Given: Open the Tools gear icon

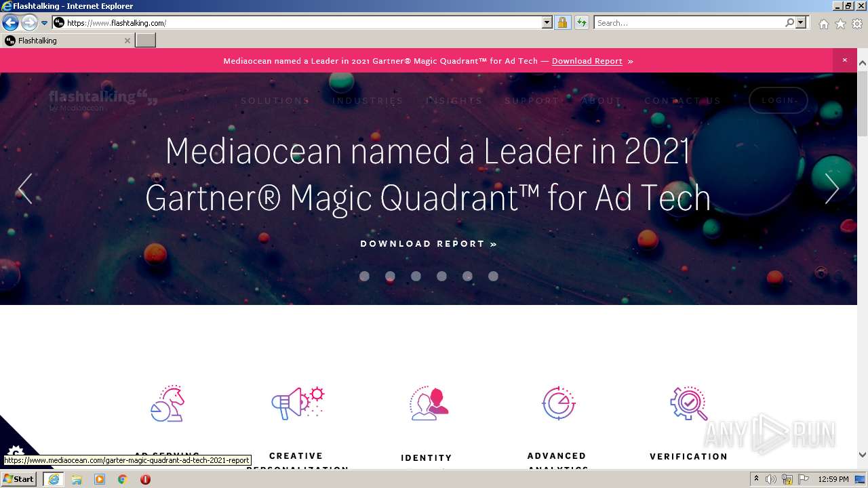Looking at the screenshot, I should (x=857, y=24).
